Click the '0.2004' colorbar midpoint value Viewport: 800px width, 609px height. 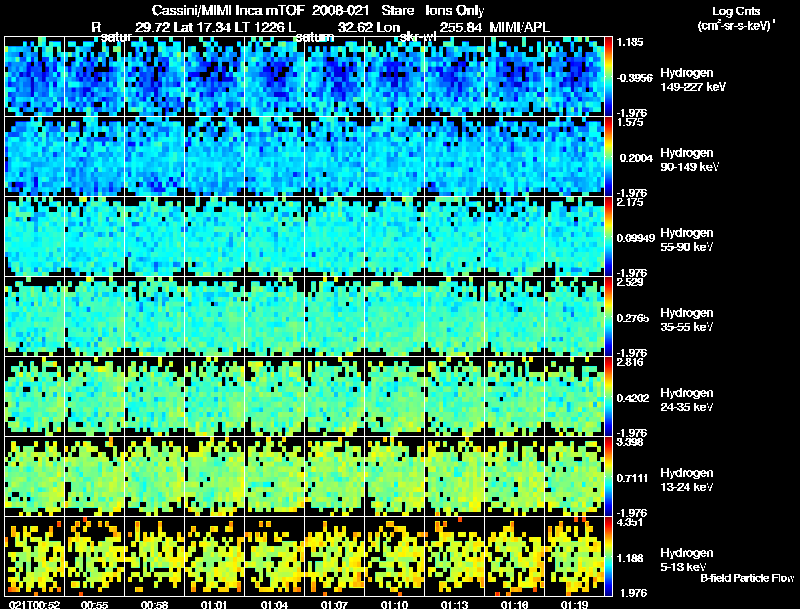(636, 158)
